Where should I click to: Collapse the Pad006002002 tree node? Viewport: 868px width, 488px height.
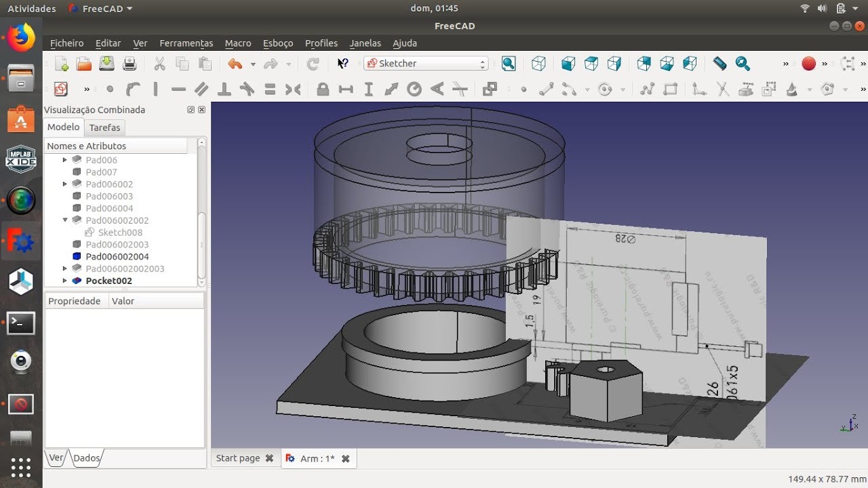65,220
